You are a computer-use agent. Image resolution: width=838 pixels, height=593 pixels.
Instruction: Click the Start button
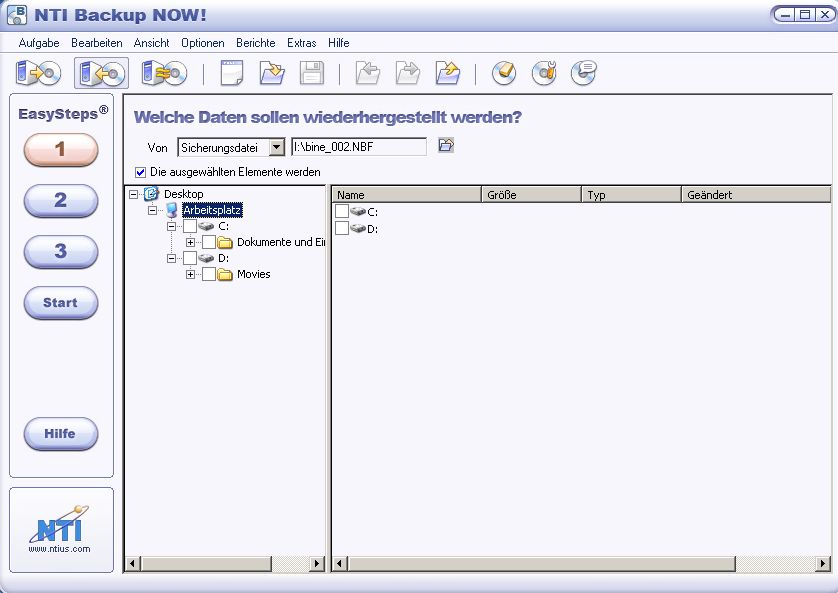coord(61,303)
